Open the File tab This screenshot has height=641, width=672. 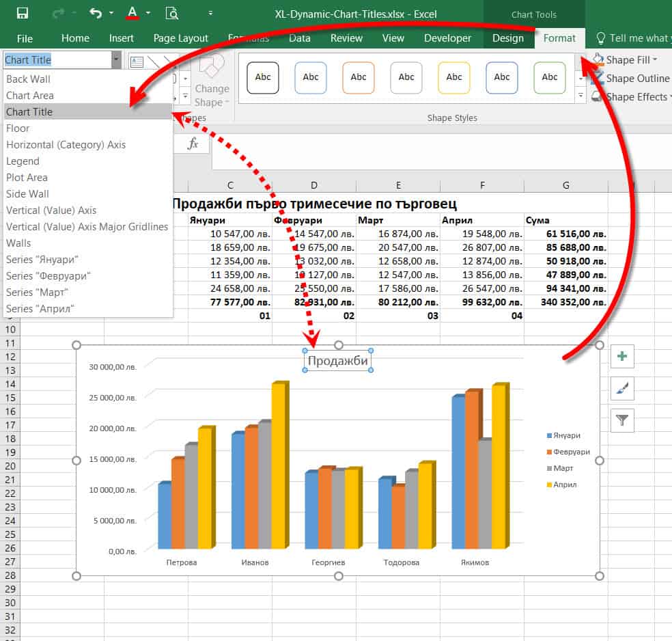[25, 38]
